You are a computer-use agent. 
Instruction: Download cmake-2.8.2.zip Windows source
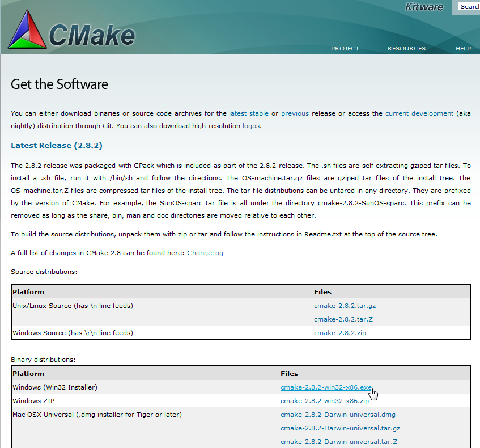coord(340,333)
